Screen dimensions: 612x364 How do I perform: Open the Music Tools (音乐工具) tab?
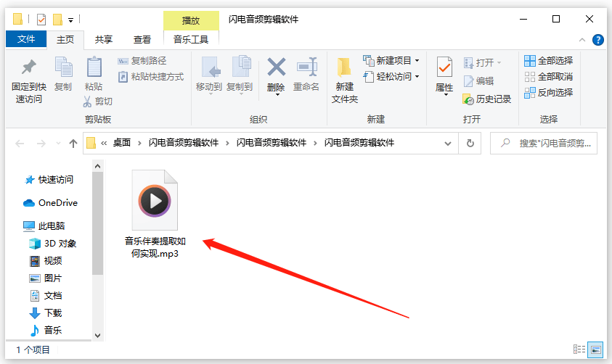pyautogui.click(x=191, y=40)
